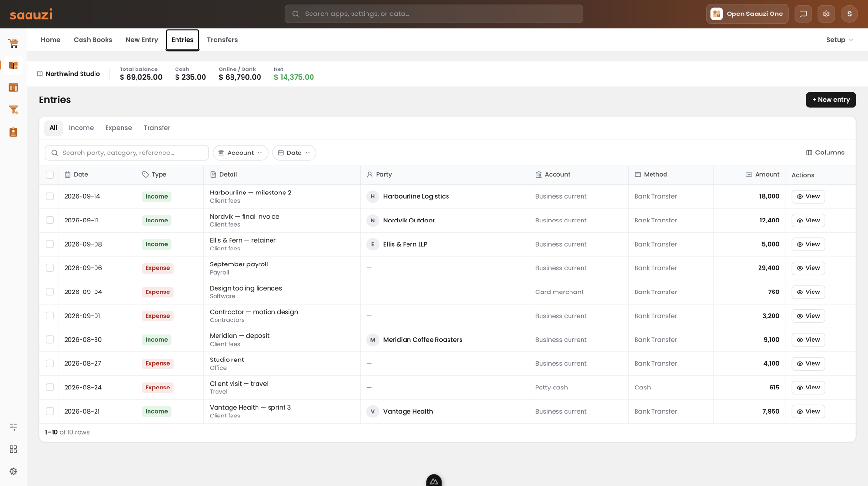Viewport: 868px width, 486px height.
Task: Click the Northwind Studio cash book name
Action: click(x=73, y=74)
